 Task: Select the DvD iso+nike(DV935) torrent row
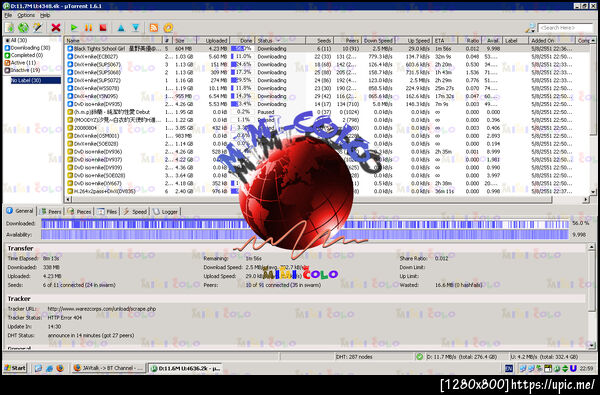click(327, 104)
